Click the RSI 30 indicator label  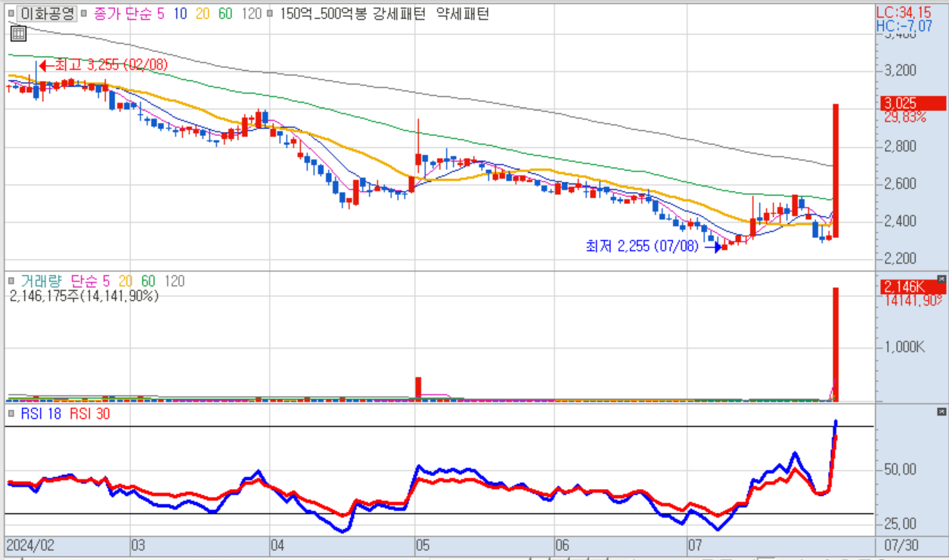[89, 414]
